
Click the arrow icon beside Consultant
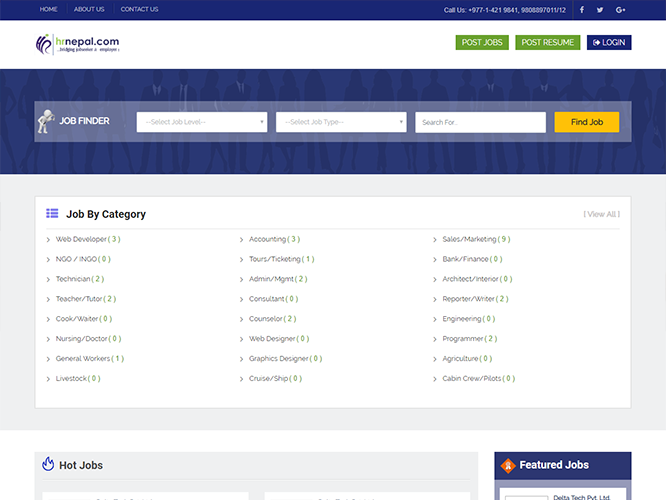click(x=241, y=299)
